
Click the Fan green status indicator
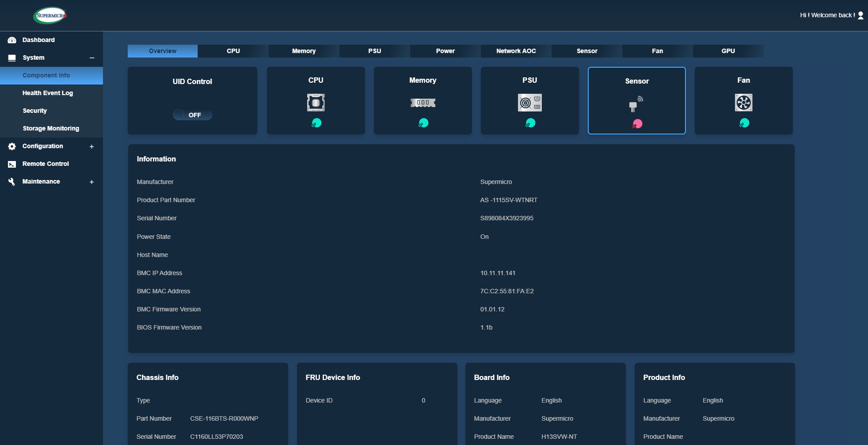[x=744, y=123]
